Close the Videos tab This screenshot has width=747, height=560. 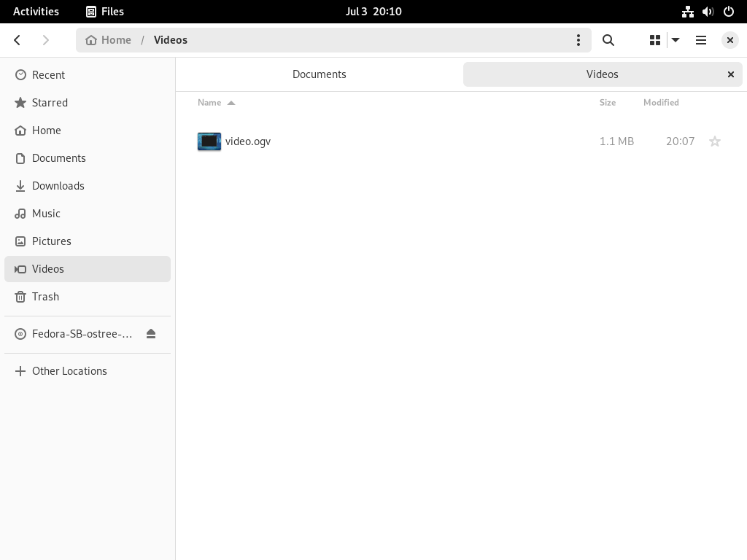[731, 74]
